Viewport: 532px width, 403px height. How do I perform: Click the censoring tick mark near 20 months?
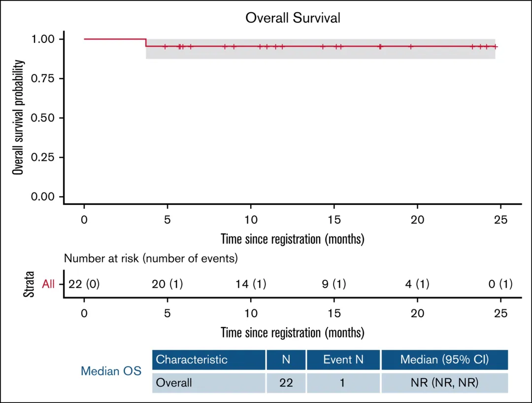(410, 47)
